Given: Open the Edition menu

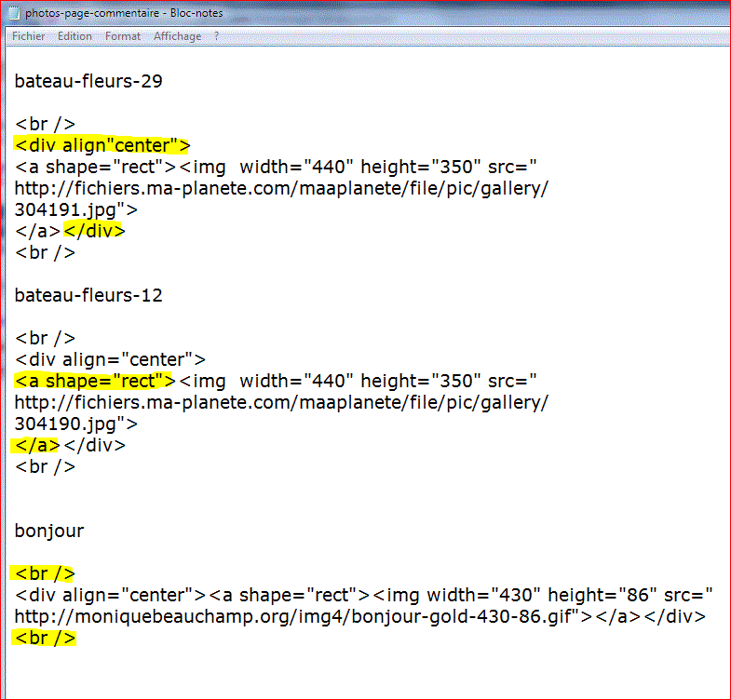Looking at the screenshot, I should pos(74,36).
